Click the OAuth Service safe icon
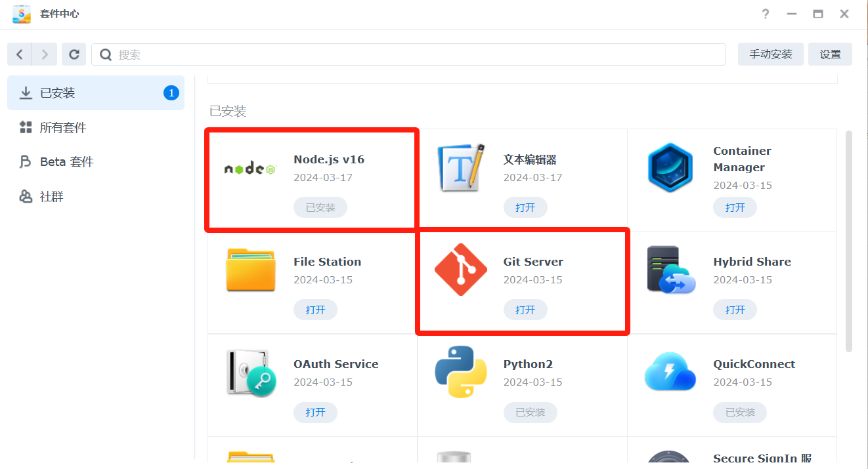Image resolution: width=868 pixels, height=469 pixels. point(250,372)
